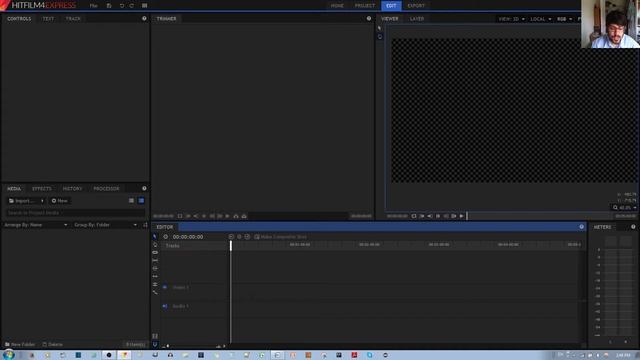The height and width of the screenshot is (360, 640).
Task: Select the Media tab
Action: point(14,189)
